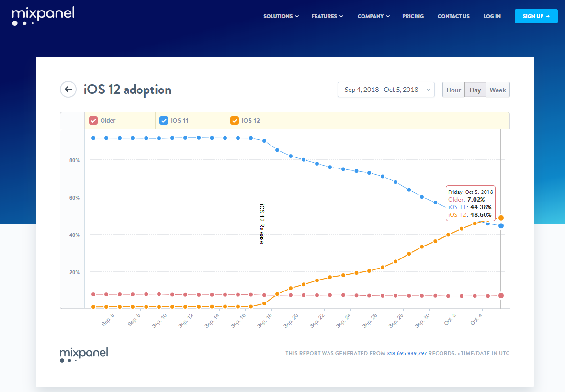Image resolution: width=565 pixels, height=392 pixels.
Task: Toggle the iOS 11 series checkbox
Action: 164,120
